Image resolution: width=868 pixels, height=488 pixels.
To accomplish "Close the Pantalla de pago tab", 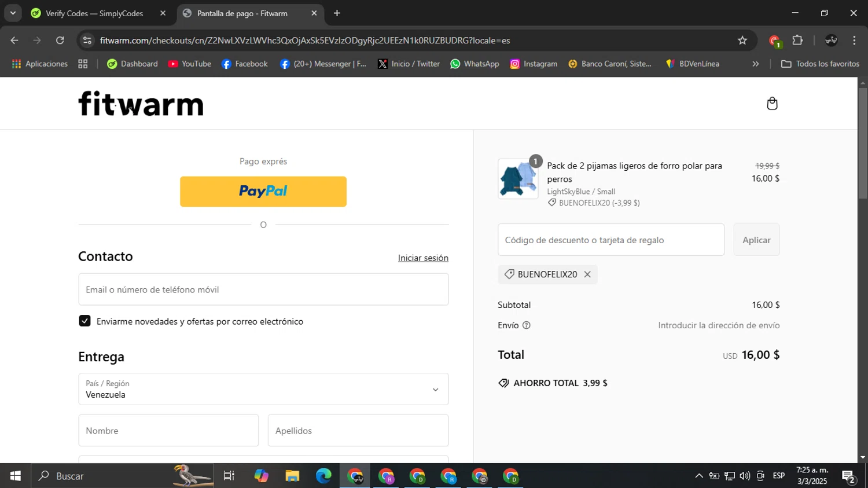I will pyautogui.click(x=314, y=13).
